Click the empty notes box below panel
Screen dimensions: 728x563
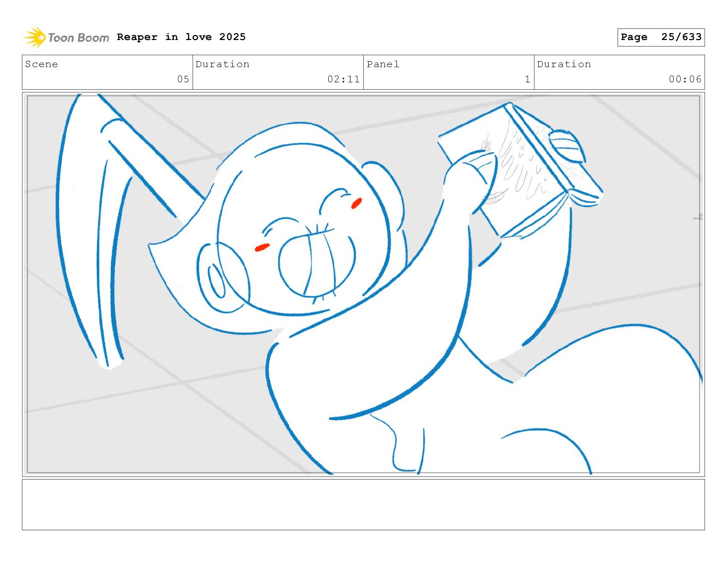[363, 505]
